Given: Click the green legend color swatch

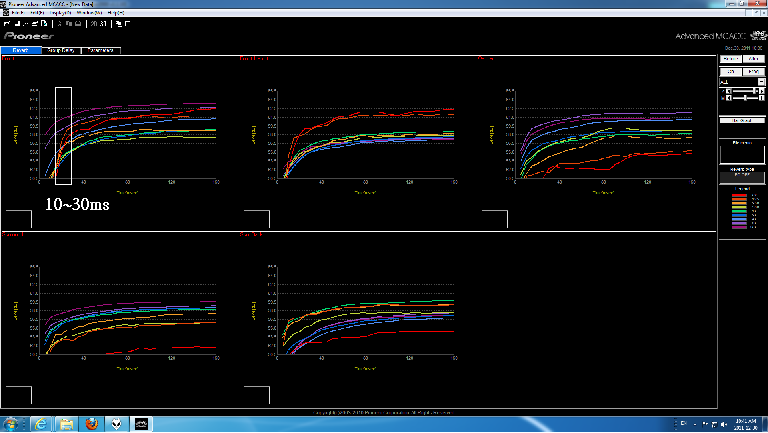Looking at the screenshot, I should [x=740, y=211].
